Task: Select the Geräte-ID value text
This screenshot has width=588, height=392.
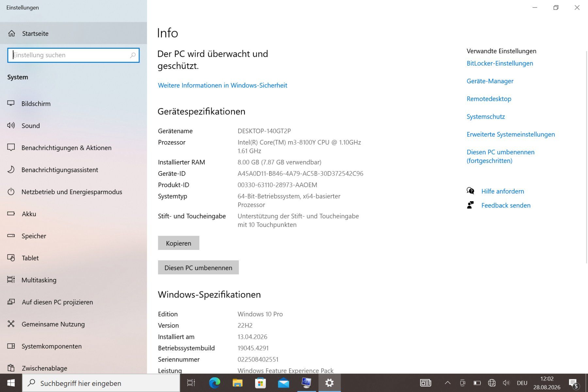Action: pos(301,173)
